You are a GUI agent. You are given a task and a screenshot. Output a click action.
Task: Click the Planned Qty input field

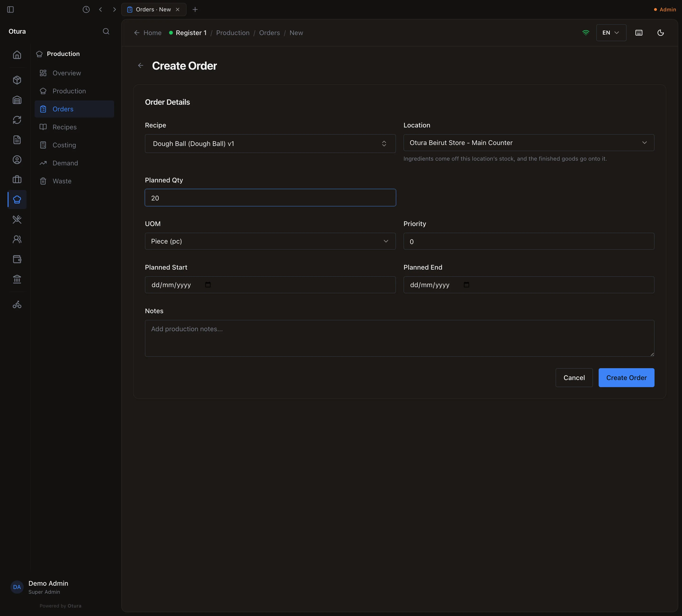tap(270, 198)
